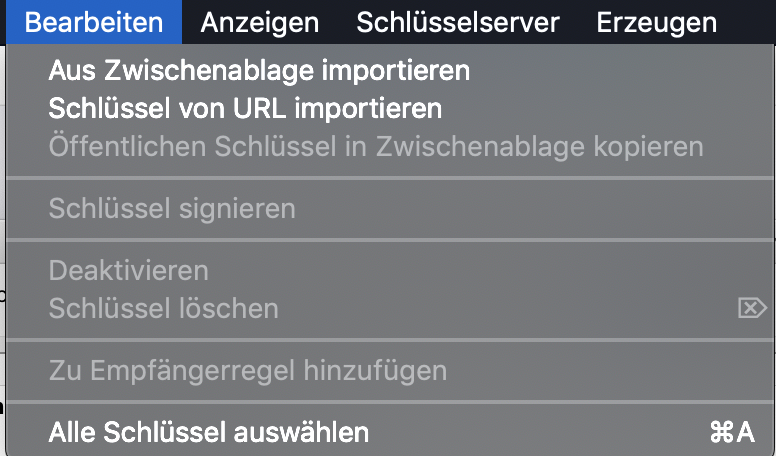Open the Schlüsselserver menu
776x456 pixels.
458,22
